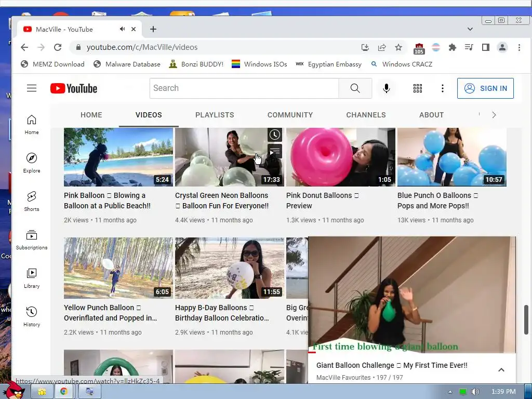Open a new browser tab
Screen dimensions: 532x399
click(x=153, y=29)
